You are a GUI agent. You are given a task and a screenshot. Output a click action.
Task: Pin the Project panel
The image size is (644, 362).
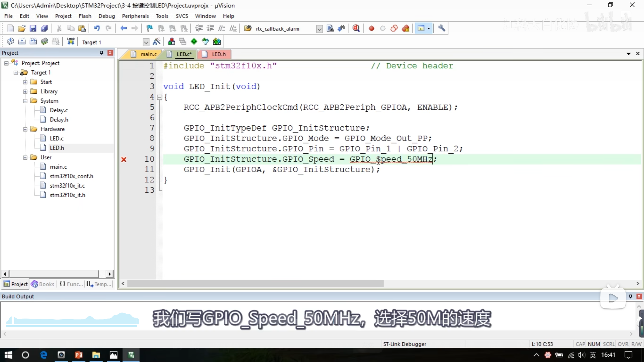[x=102, y=53]
